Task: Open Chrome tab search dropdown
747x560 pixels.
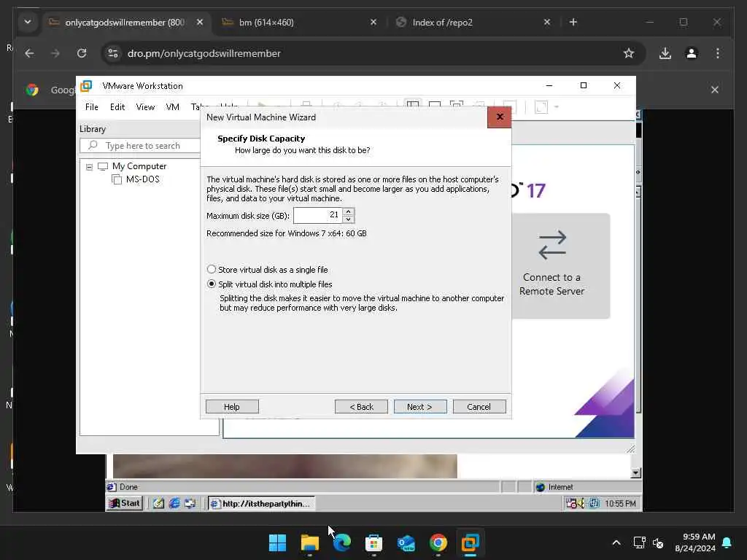Action: click(x=28, y=22)
